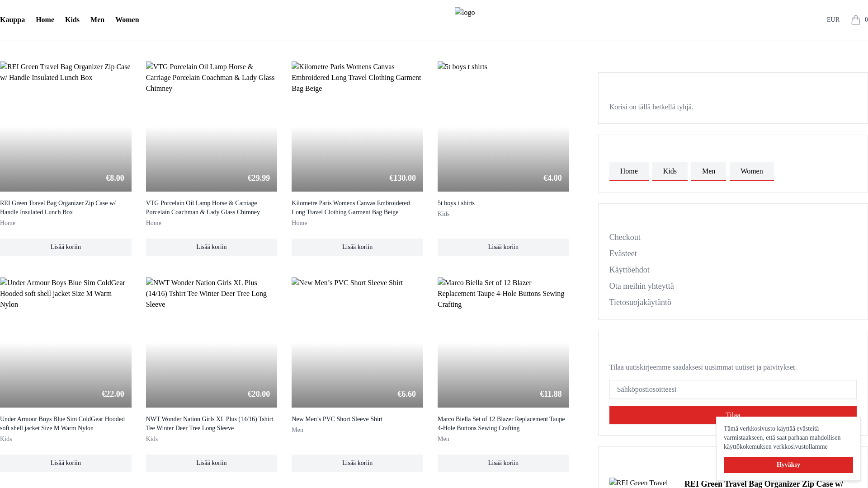868x488 pixels.
Task: Open the EUR currency selector
Action: [833, 20]
